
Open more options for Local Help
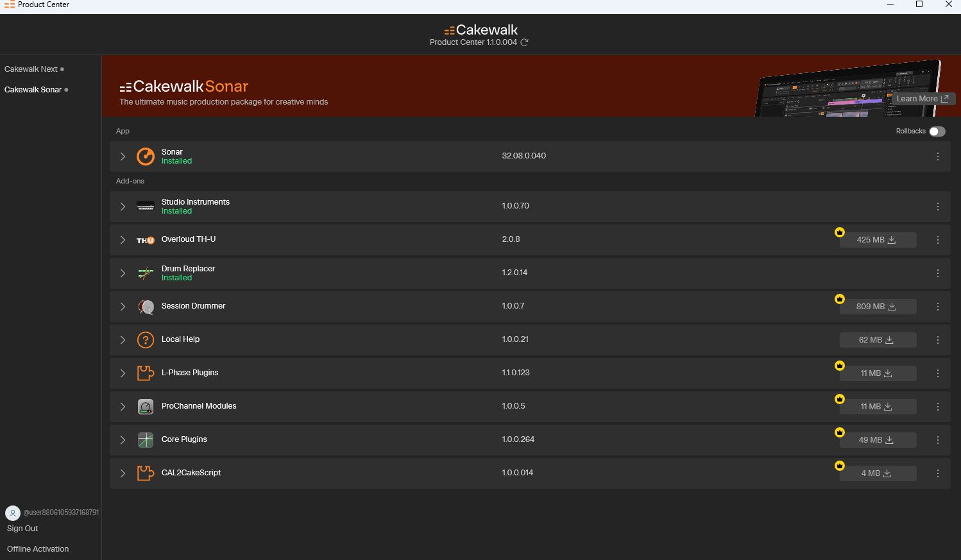(938, 340)
